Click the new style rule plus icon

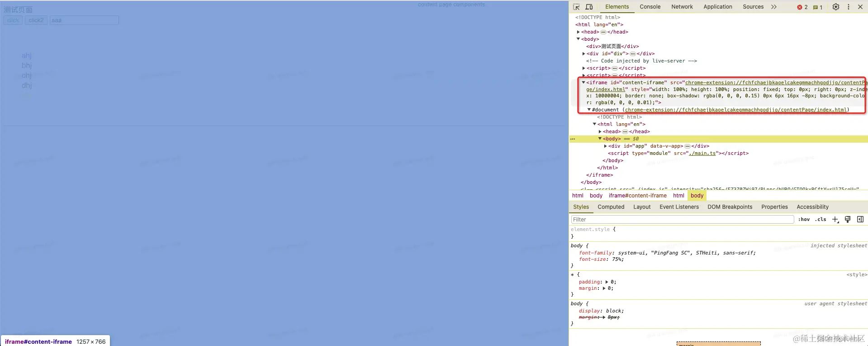pos(835,219)
